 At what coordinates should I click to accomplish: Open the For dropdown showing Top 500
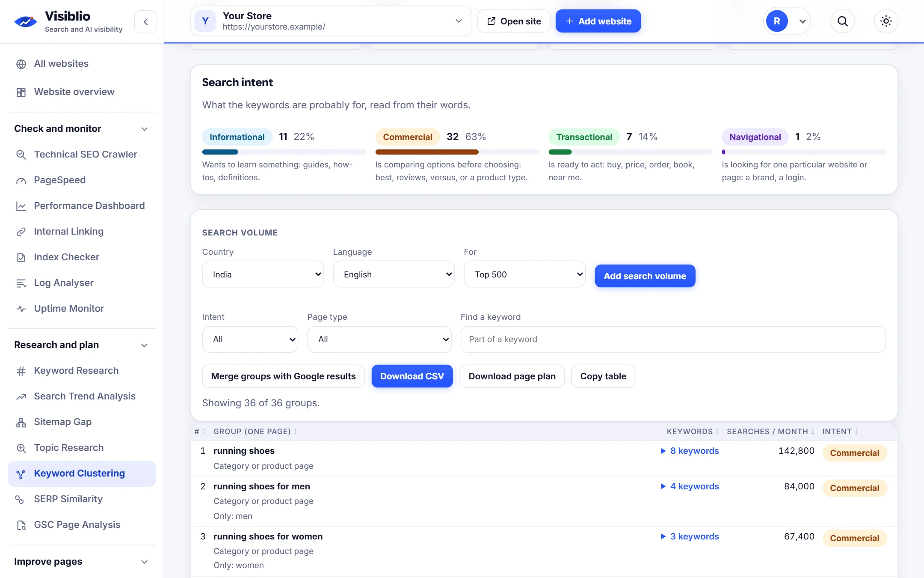pyautogui.click(x=524, y=274)
